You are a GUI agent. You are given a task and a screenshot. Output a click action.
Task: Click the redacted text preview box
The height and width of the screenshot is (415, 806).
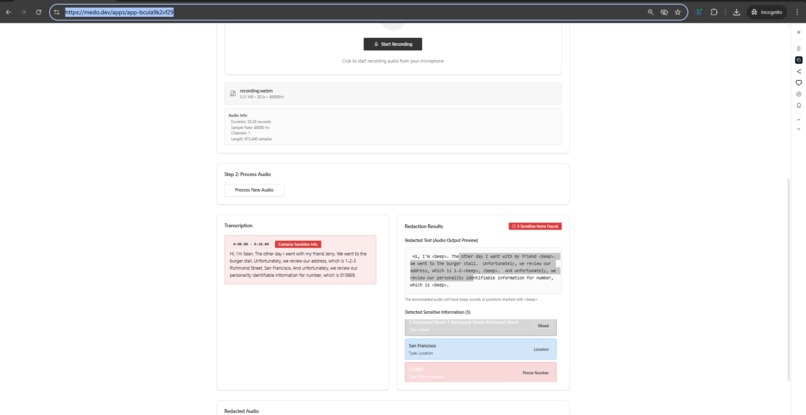483,270
